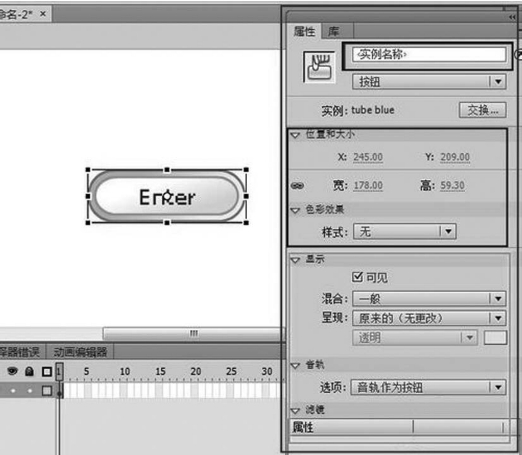Switch to the 库 library tab

[334, 31]
